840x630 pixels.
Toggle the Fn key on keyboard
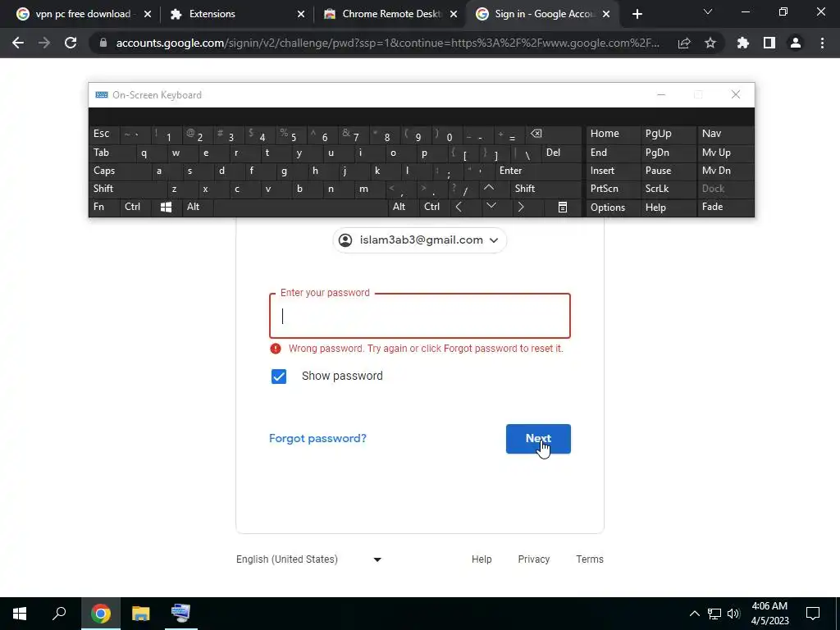[104, 208]
